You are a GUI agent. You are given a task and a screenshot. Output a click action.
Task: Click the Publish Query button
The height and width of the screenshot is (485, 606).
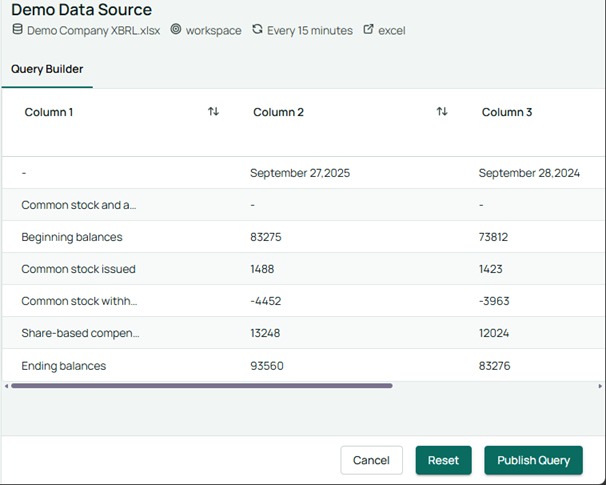coord(533,460)
